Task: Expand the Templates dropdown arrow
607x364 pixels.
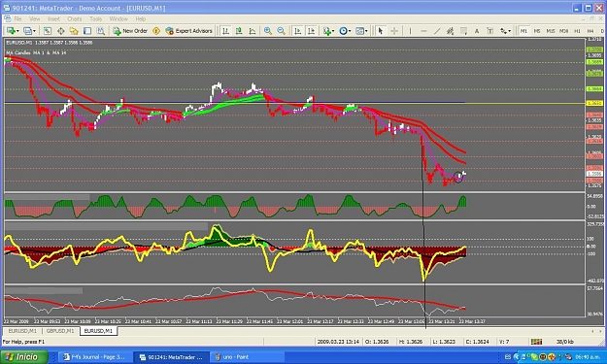Action: tap(366, 31)
